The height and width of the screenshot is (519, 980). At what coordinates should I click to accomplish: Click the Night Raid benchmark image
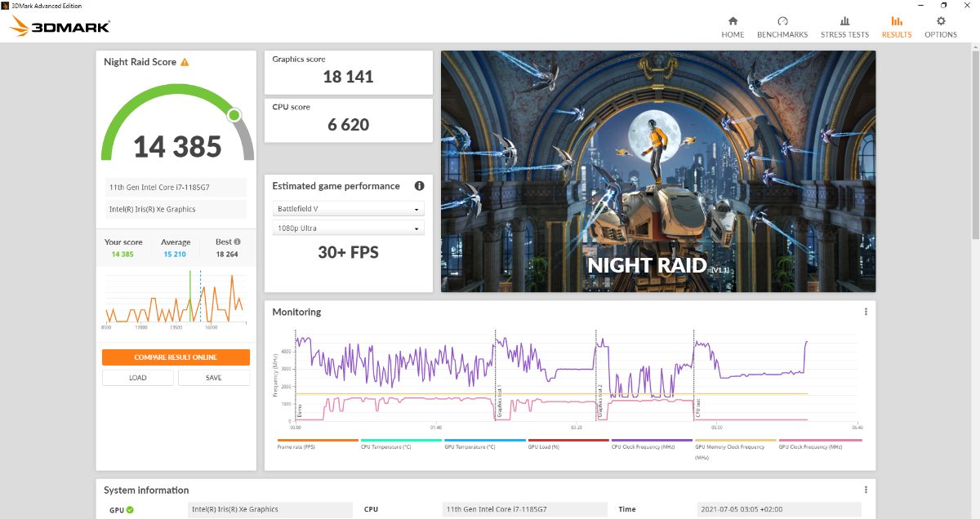tap(658, 171)
